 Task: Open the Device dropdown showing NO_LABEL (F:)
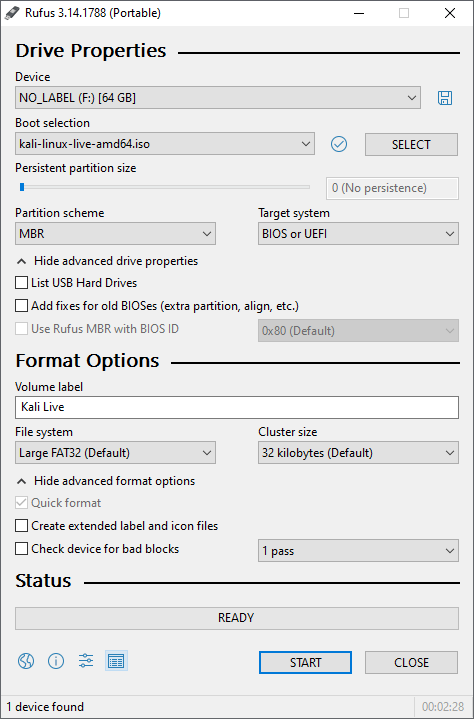pyautogui.click(x=218, y=98)
